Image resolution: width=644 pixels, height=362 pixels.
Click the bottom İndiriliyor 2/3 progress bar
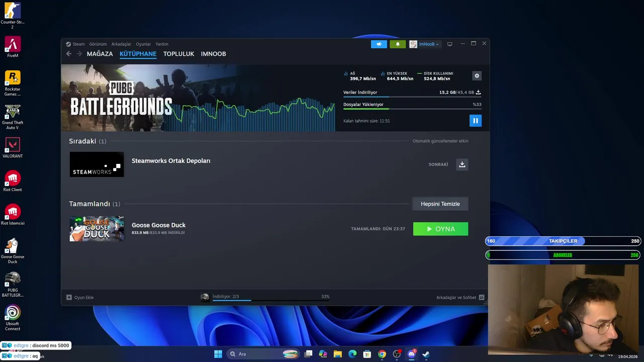[x=271, y=300]
